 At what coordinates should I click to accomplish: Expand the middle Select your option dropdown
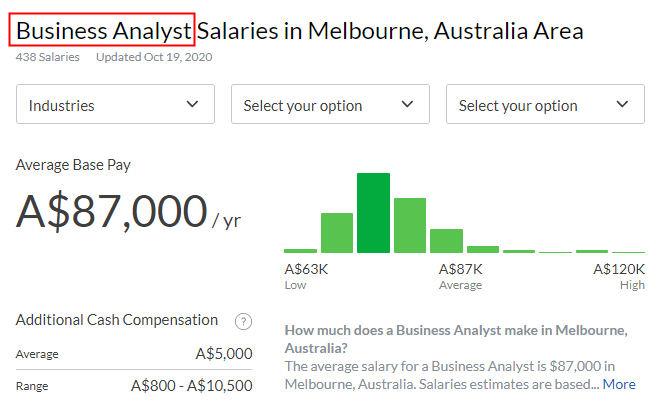[330, 104]
